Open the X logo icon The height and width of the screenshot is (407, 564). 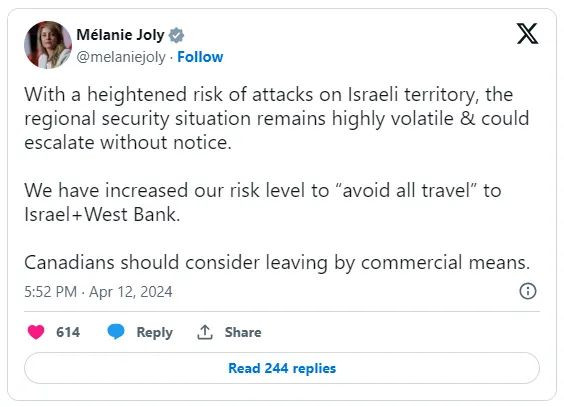(527, 33)
